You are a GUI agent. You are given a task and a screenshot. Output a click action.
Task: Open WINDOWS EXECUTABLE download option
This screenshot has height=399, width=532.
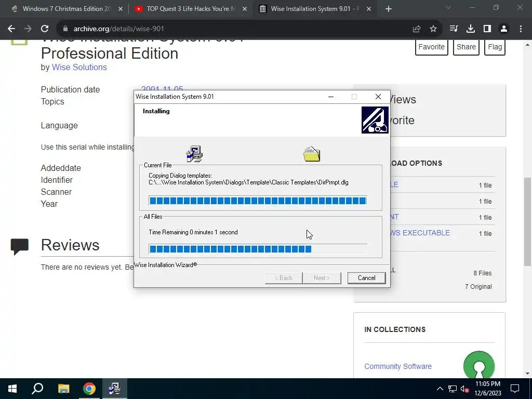420,233
